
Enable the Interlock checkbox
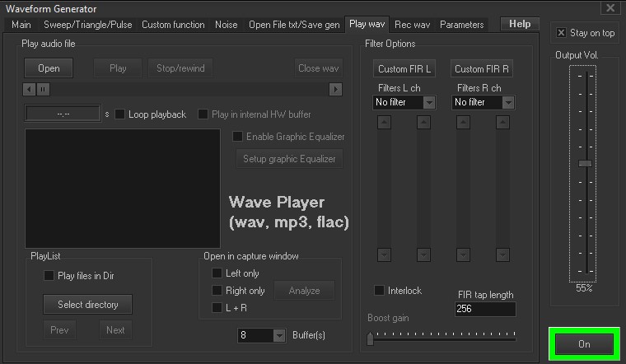click(379, 290)
